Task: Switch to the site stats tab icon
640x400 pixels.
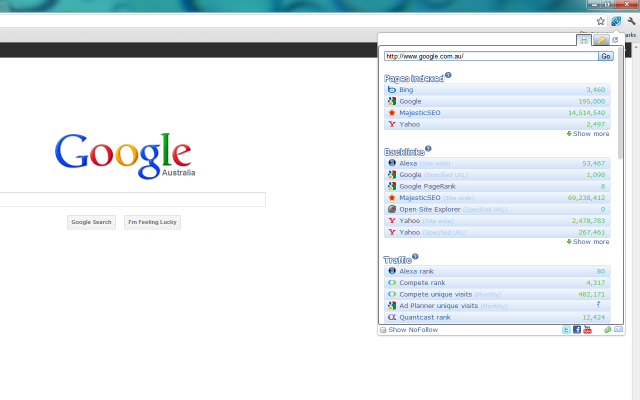Action: [x=584, y=40]
